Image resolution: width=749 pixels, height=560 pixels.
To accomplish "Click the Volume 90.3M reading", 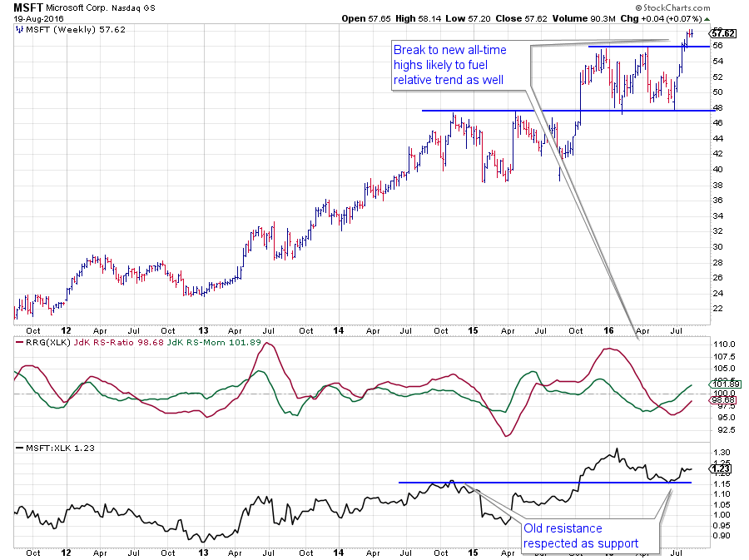I will coord(583,18).
